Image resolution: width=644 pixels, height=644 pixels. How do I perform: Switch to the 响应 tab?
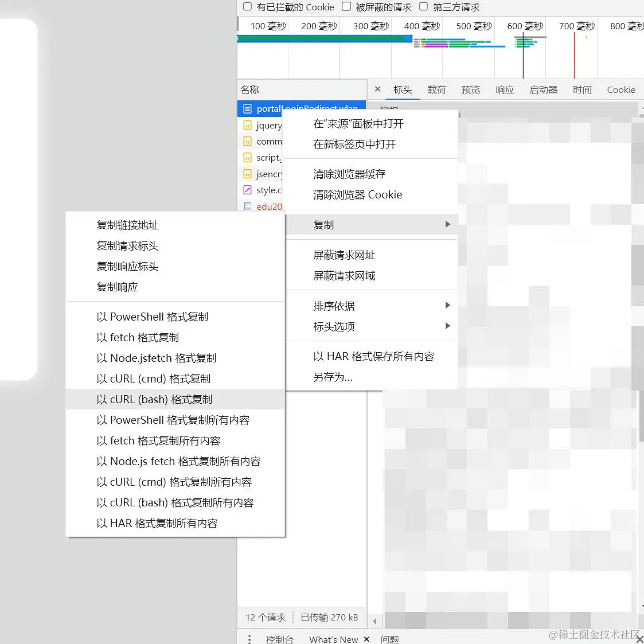pos(504,89)
